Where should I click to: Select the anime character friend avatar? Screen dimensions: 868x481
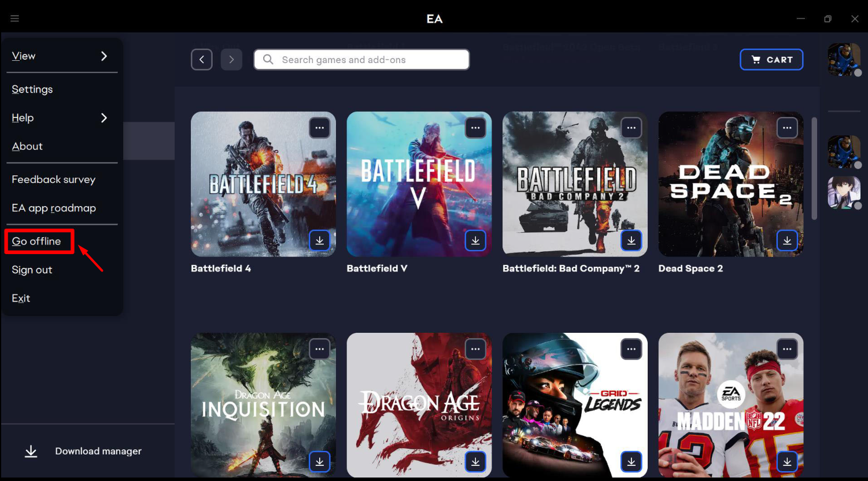point(844,192)
